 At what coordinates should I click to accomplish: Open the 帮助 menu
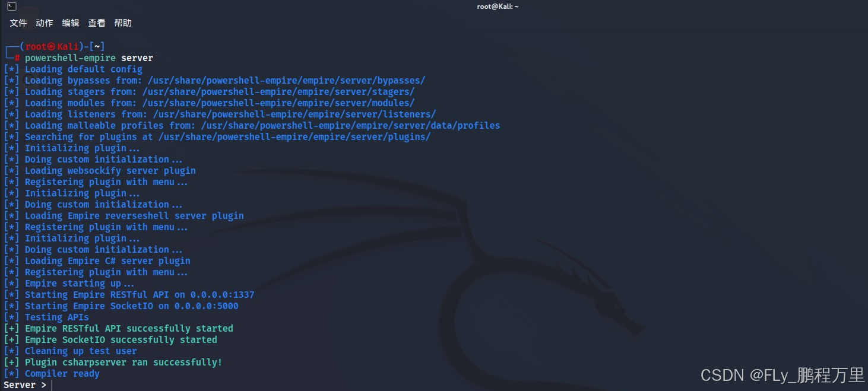(123, 23)
